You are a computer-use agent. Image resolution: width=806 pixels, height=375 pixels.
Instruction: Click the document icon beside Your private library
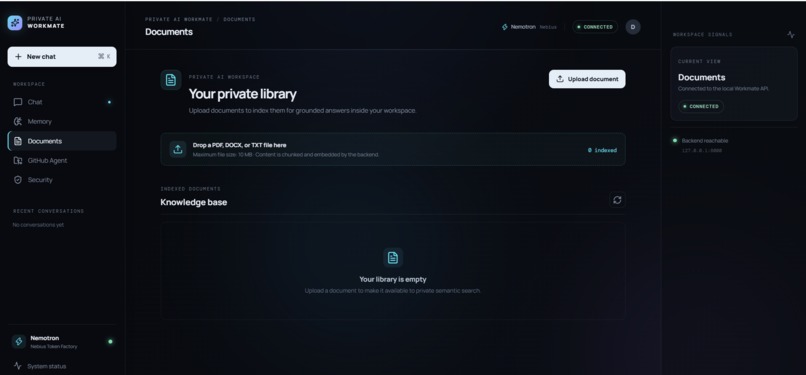[171, 80]
